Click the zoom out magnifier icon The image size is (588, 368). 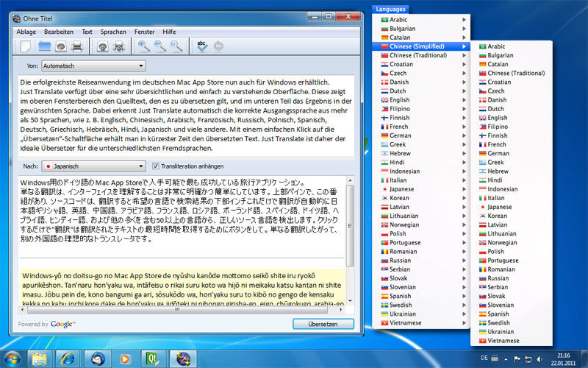(160, 46)
